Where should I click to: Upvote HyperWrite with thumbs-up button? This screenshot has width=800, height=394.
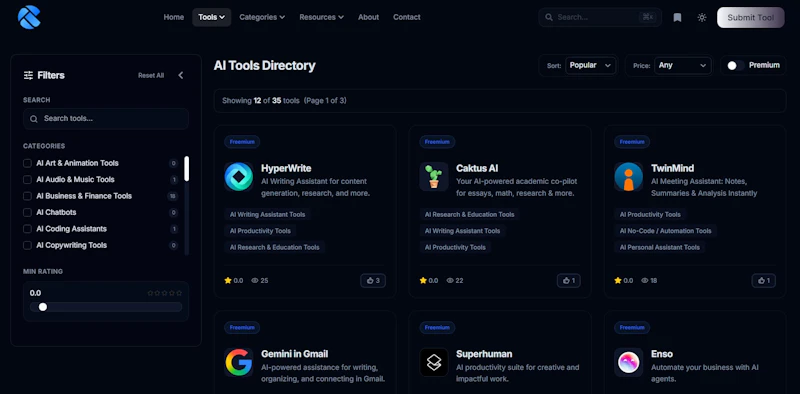[x=373, y=281]
